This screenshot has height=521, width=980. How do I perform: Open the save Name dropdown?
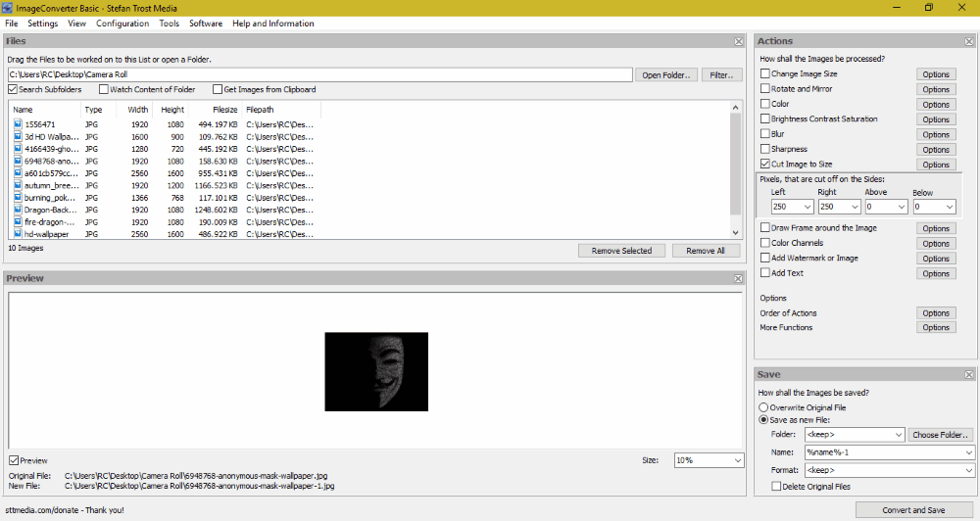tap(969, 452)
